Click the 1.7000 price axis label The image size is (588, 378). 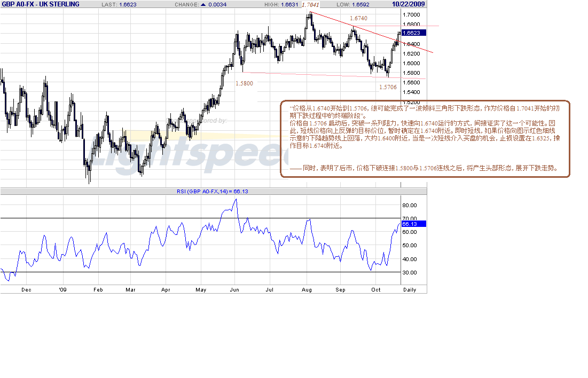[x=411, y=14]
